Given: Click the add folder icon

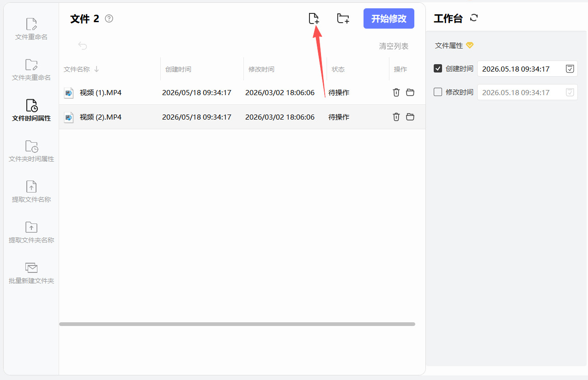Looking at the screenshot, I should click(343, 18).
